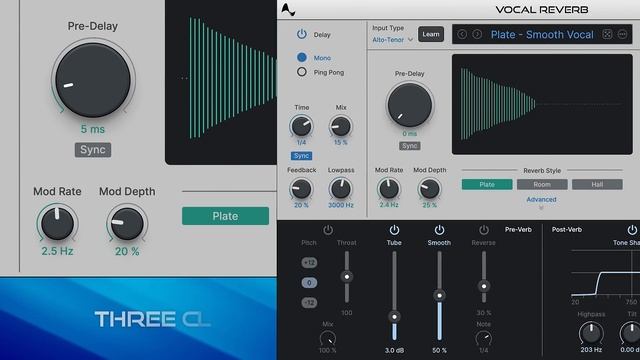640x360 pixels.
Task: Click the randomize dice icon next to the preset name
Action: (607, 34)
